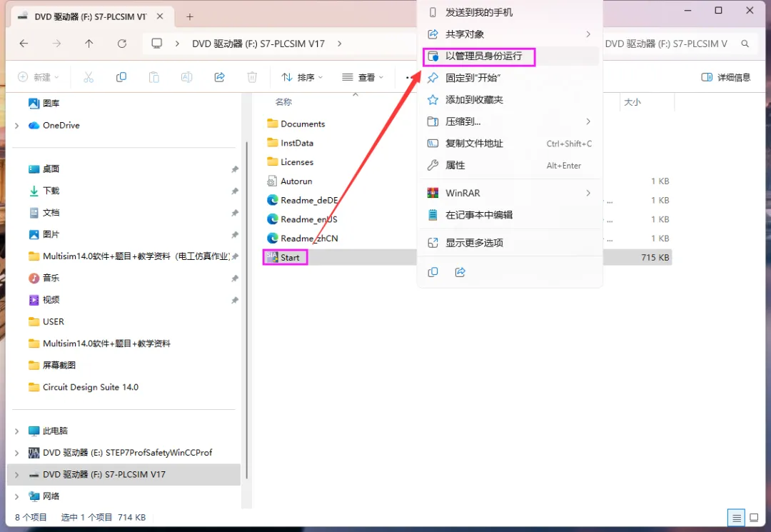Open the Sort dropdown
The image size is (771, 532).
coord(302,77)
